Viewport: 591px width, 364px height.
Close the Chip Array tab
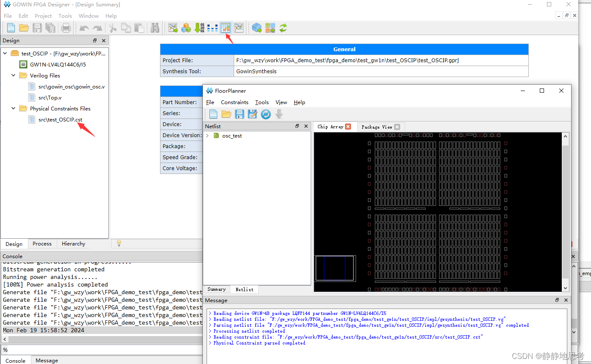tap(348, 127)
